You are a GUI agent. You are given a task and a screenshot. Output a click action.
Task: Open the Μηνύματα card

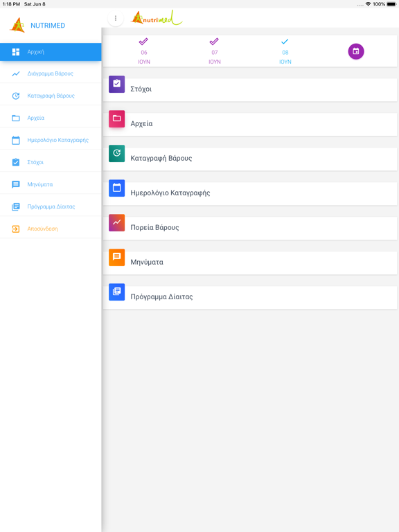coord(250,263)
